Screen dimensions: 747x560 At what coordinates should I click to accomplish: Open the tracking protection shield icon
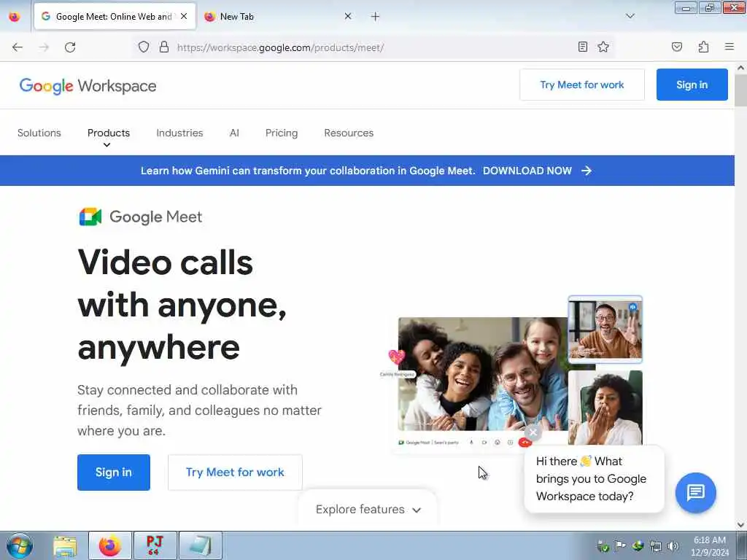[x=144, y=47]
